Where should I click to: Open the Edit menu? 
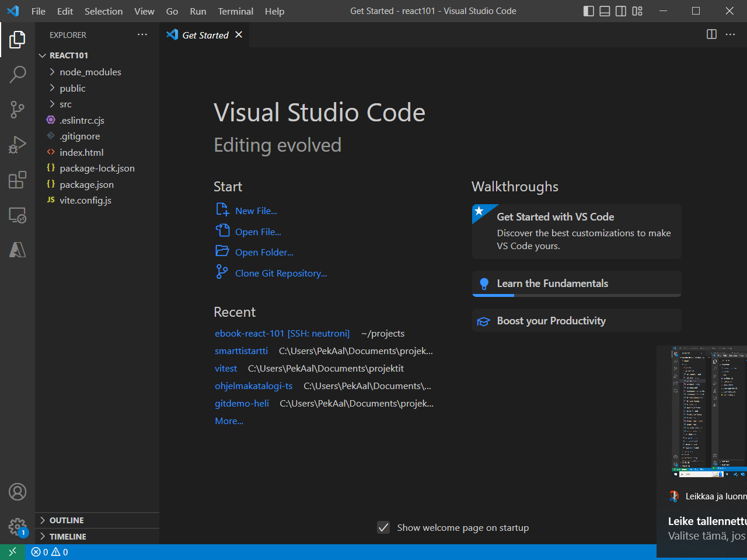click(65, 11)
